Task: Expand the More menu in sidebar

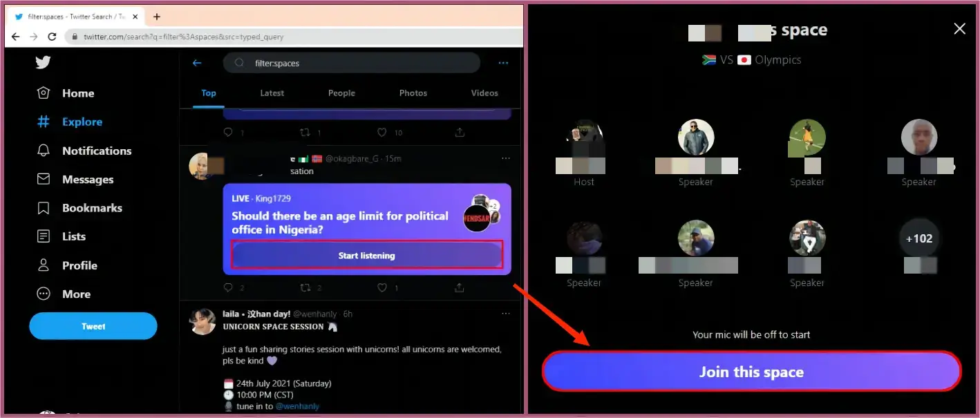Action: coord(75,294)
